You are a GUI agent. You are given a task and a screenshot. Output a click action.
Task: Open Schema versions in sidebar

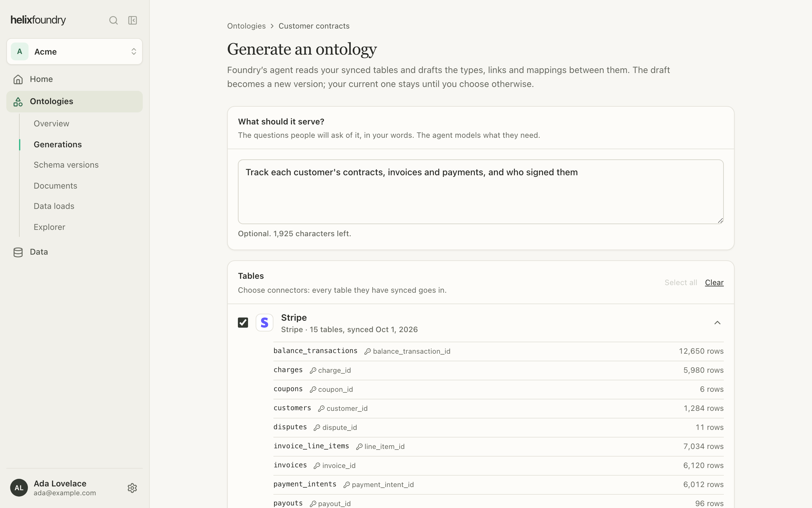(x=66, y=165)
